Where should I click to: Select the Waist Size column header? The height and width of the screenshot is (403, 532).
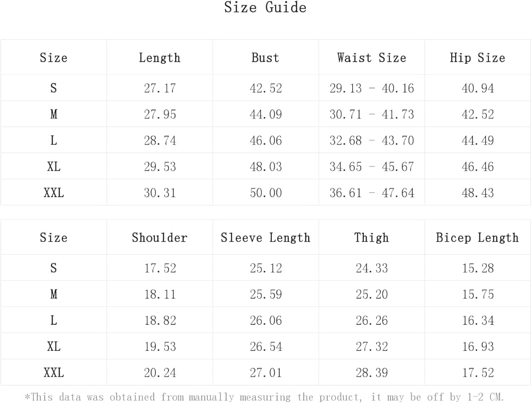pos(371,58)
